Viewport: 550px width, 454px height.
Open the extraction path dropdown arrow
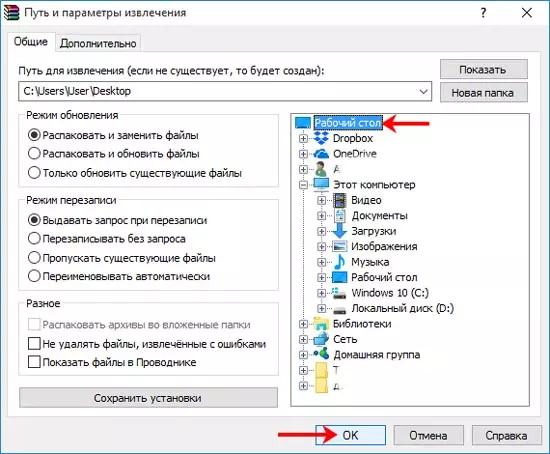pos(423,92)
